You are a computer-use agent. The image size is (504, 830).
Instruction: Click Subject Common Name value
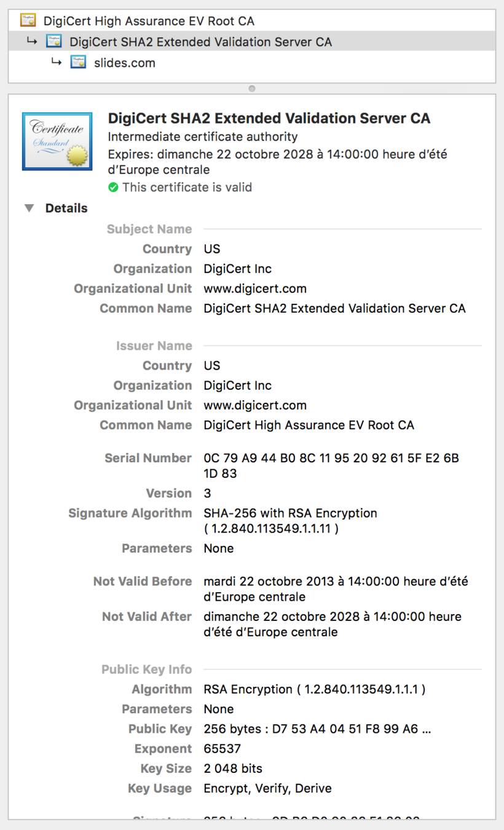pos(335,308)
